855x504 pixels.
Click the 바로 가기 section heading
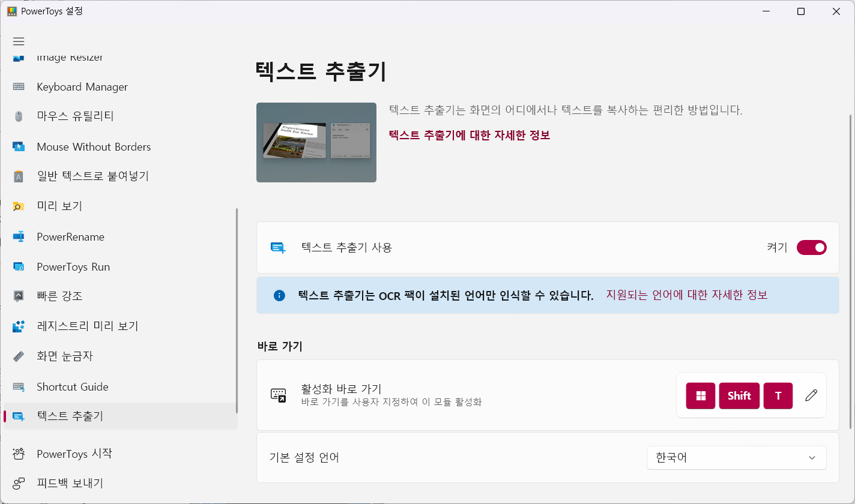280,346
